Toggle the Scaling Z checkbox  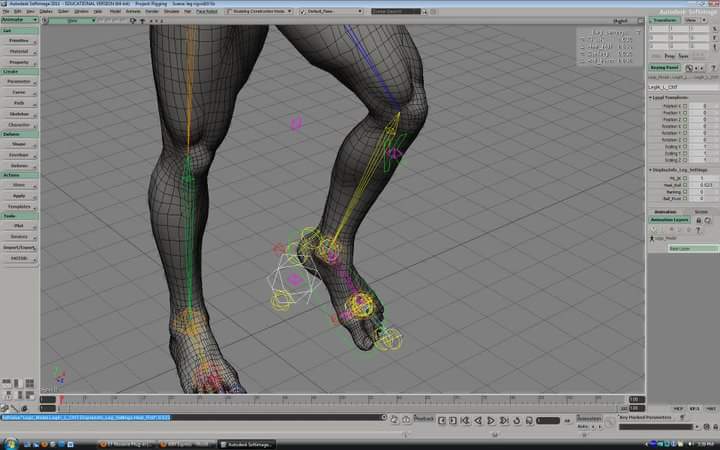685,160
